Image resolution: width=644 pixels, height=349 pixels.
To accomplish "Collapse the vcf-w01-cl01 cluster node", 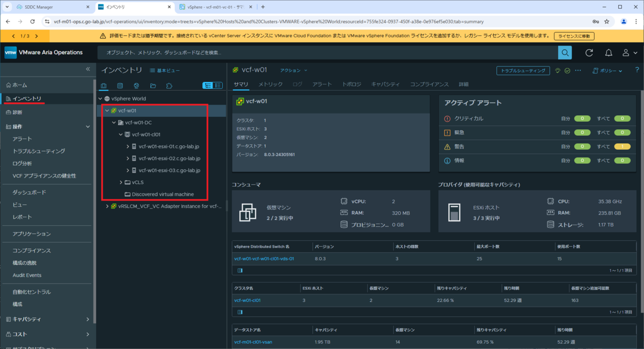I will 121,135.
